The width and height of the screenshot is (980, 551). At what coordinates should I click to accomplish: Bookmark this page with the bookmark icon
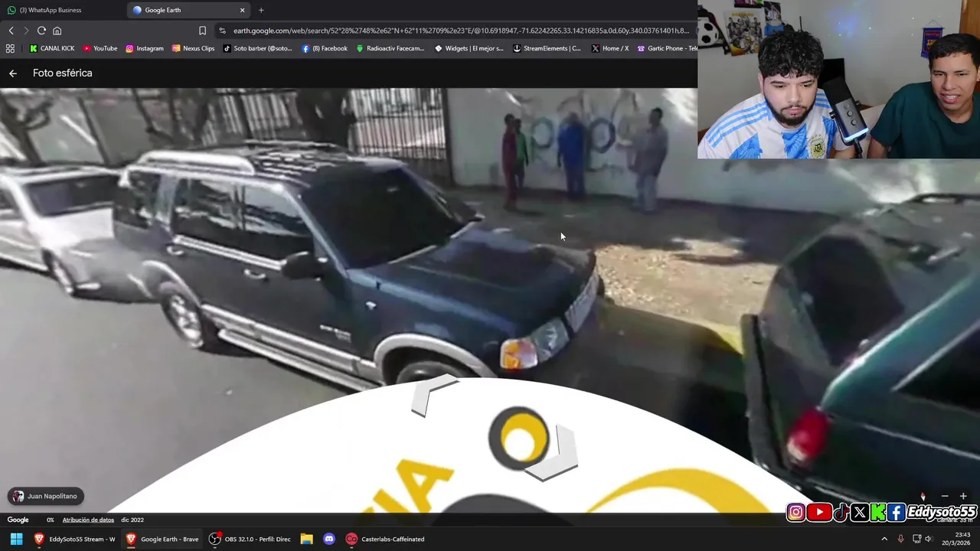[x=202, y=31]
